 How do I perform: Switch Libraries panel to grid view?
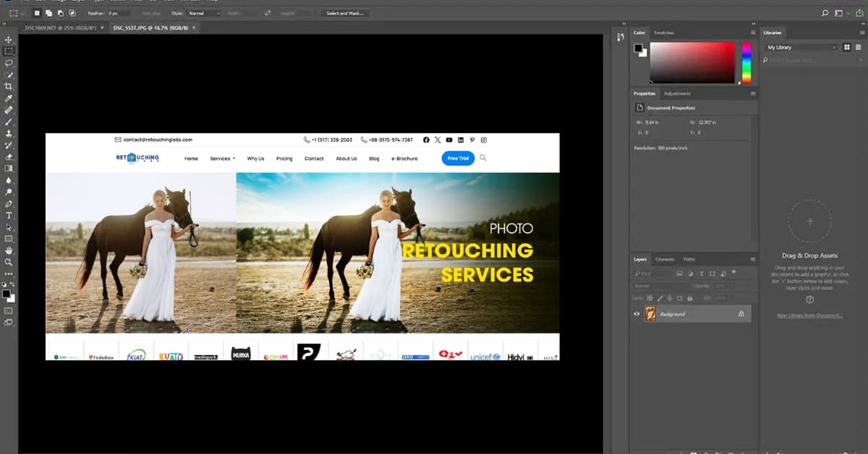pyautogui.click(x=847, y=47)
